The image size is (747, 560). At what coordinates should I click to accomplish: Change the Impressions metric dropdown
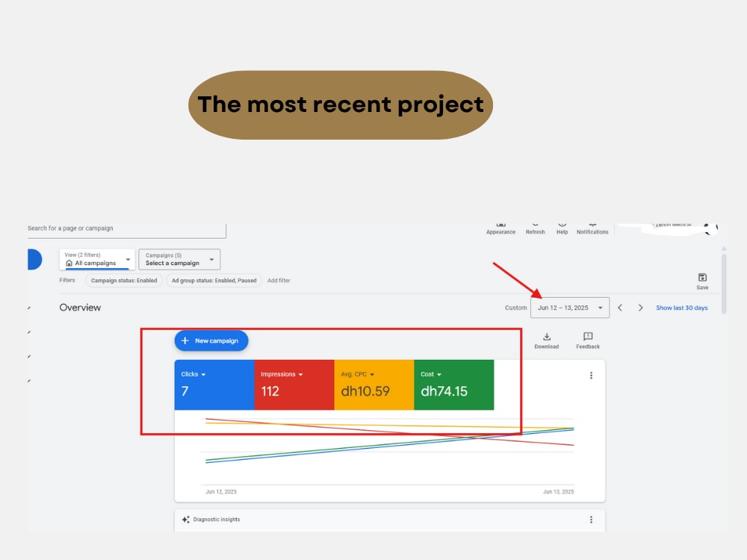point(282,374)
